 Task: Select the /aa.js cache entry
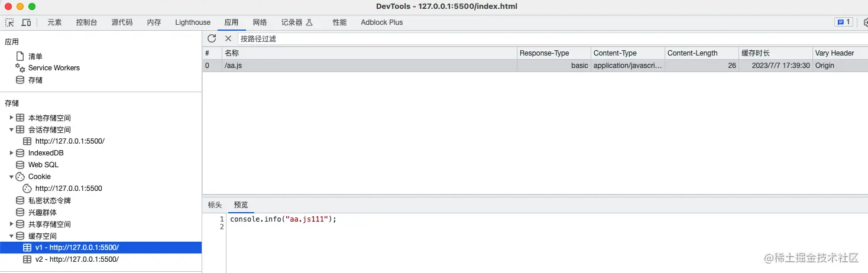535,66
